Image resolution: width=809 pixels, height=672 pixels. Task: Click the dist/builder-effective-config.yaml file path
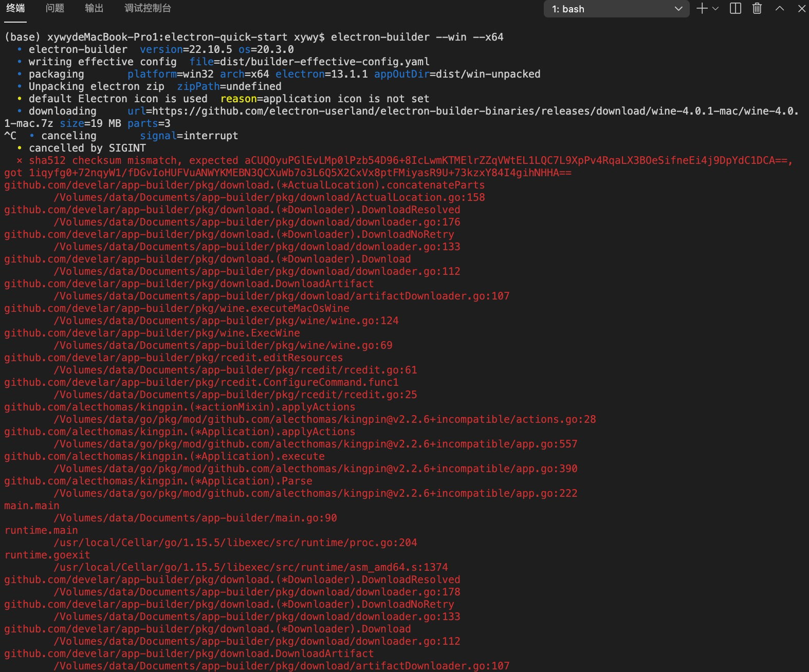click(x=325, y=62)
